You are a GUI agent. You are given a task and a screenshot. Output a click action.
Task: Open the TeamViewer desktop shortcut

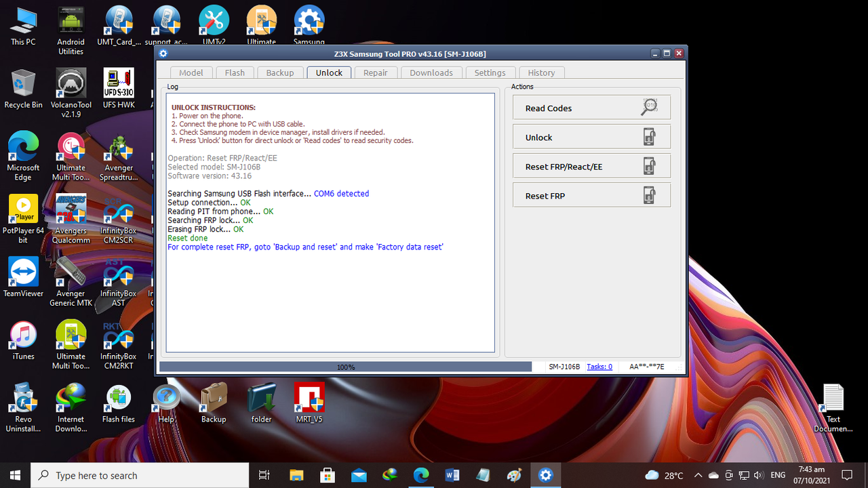(x=23, y=278)
